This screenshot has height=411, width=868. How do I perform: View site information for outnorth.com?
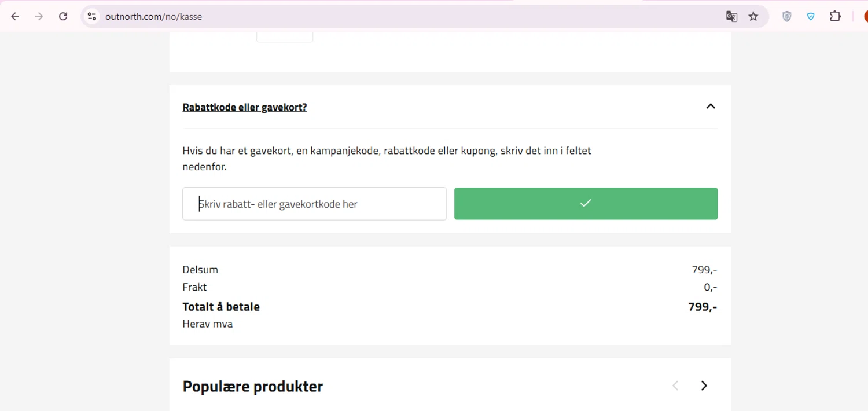coord(92,16)
